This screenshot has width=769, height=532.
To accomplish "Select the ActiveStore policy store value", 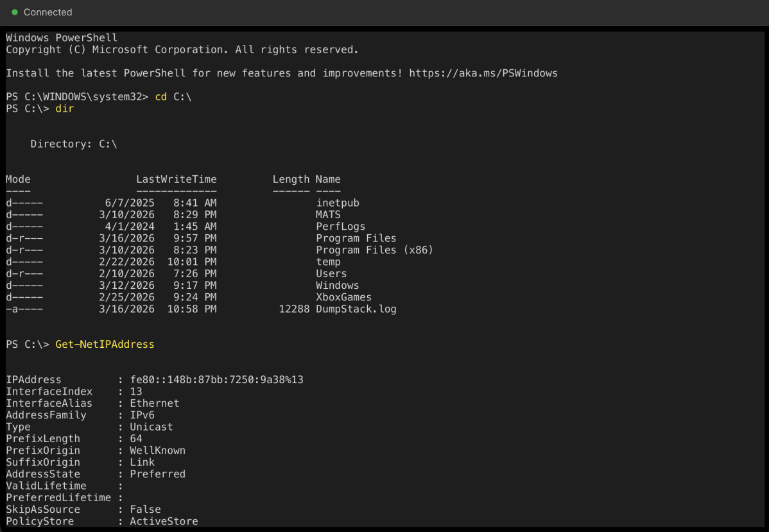I will pyautogui.click(x=164, y=521).
